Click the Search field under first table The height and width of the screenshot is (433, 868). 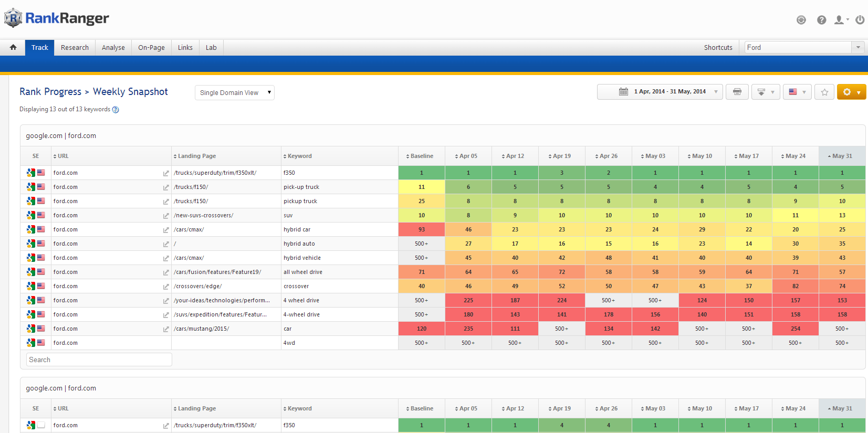99,360
